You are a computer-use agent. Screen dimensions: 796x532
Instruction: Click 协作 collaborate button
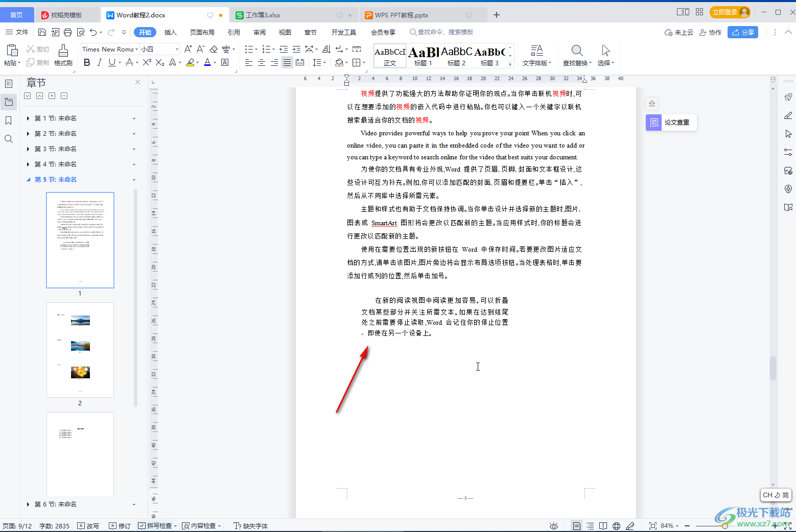click(x=711, y=32)
